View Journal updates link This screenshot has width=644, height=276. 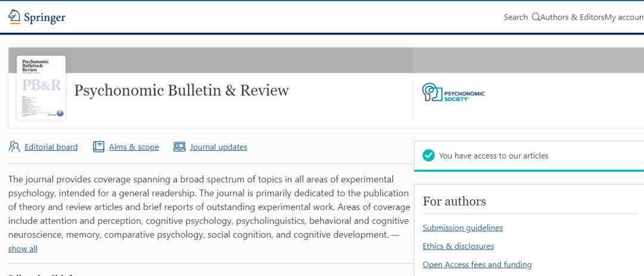pos(218,147)
